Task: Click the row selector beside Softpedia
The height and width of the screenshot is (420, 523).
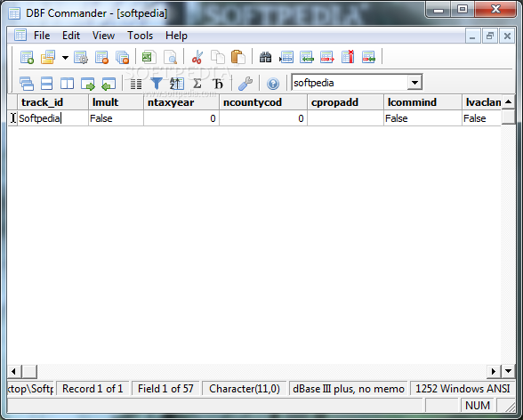Action: [x=12, y=118]
